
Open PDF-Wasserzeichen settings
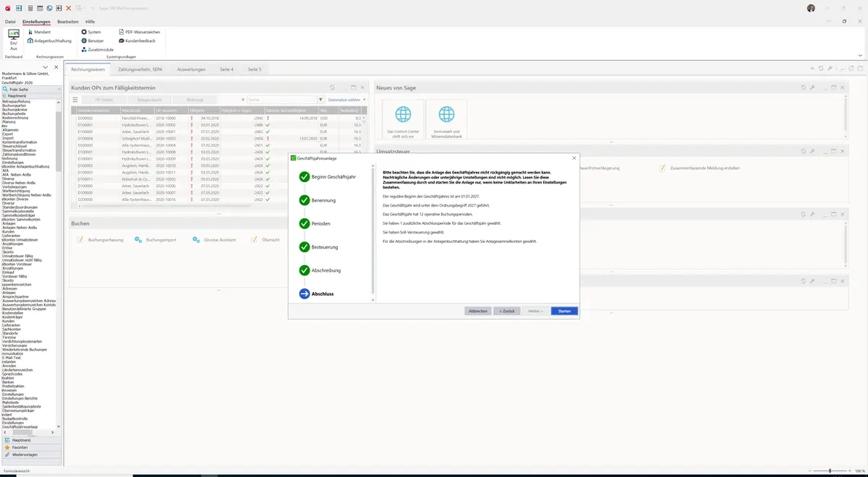[x=140, y=33]
